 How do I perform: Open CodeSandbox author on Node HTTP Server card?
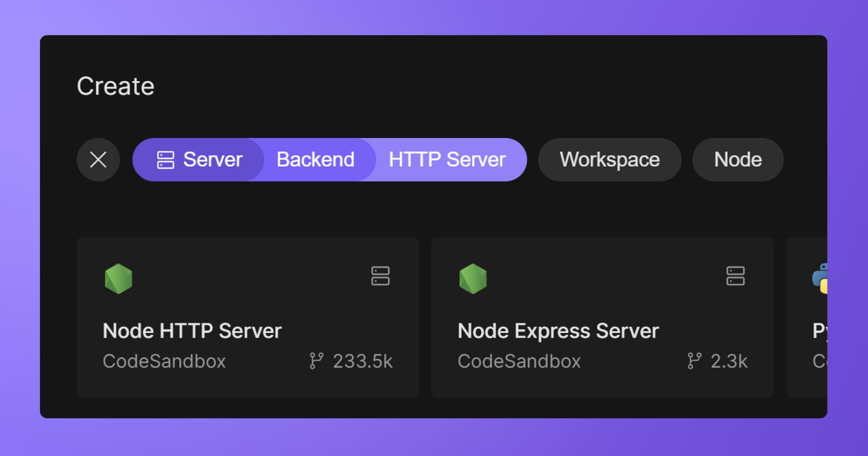click(164, 361)
